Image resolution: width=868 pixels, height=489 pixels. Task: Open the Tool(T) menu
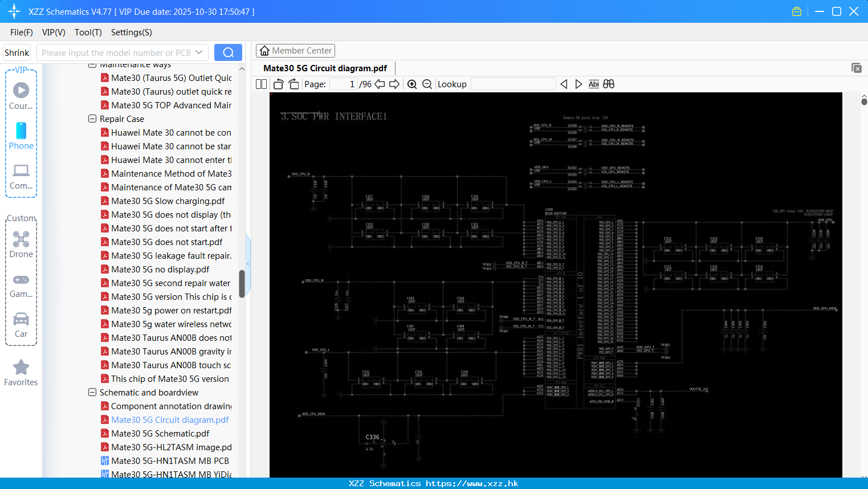(88, 32)
